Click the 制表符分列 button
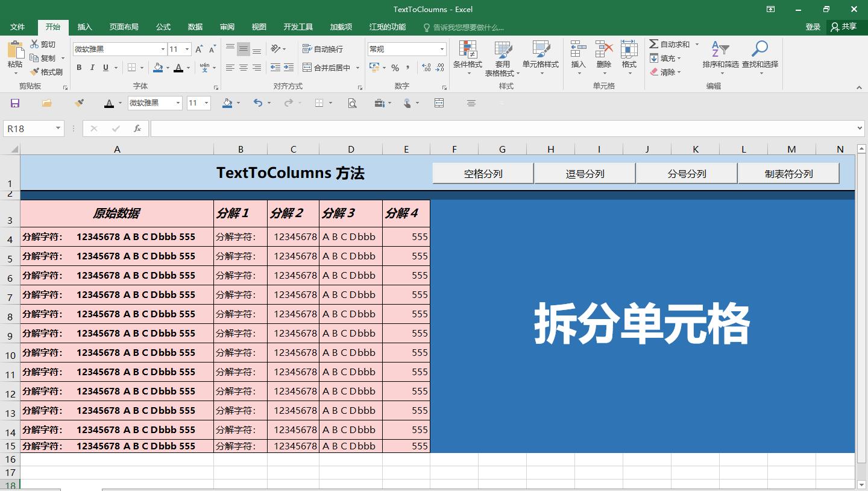Image resolution: width=868 pixels, height=491 pixels. tap(788, 173)
